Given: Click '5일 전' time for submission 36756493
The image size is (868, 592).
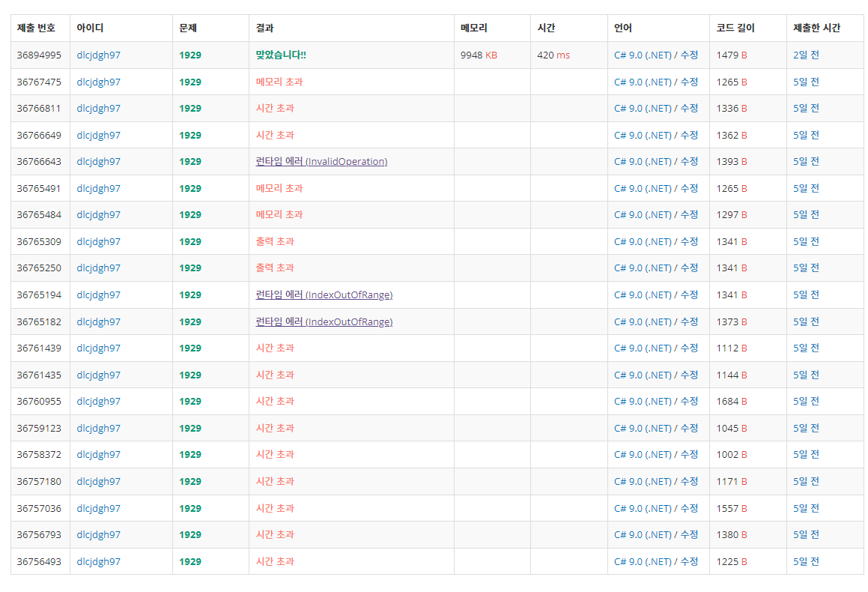Looking at the screenshot, I should (806, 561).
